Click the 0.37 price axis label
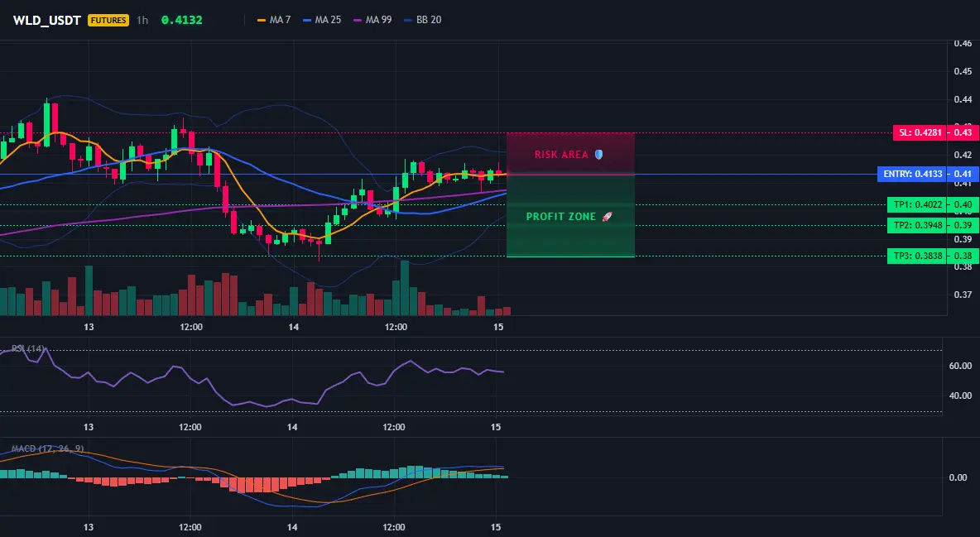This screenshot has width=980, height=537. pyautogui.click(x=963, y=295)
